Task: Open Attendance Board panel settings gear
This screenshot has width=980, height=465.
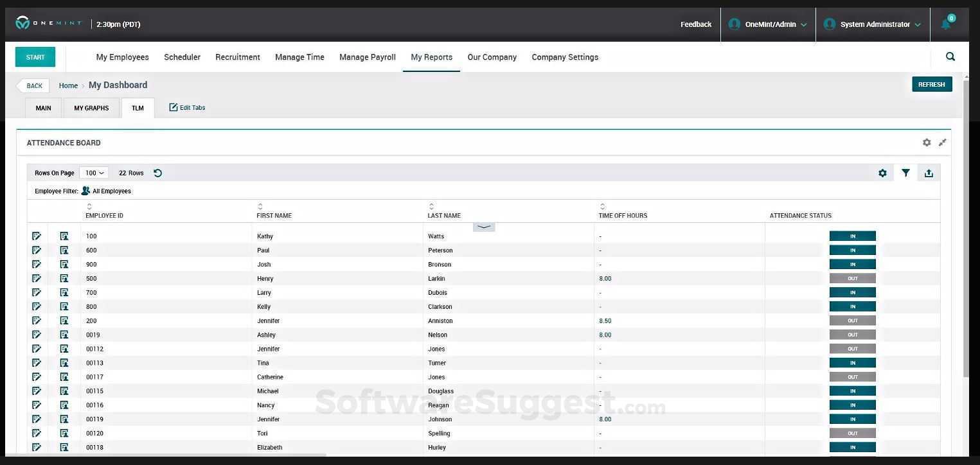Action: (x=927, y=143)
